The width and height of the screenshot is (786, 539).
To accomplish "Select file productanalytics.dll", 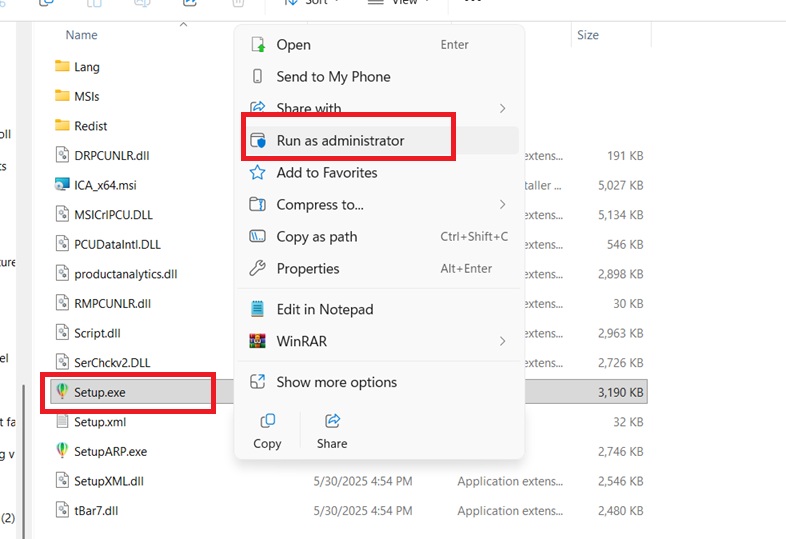I will click(126, 274).
